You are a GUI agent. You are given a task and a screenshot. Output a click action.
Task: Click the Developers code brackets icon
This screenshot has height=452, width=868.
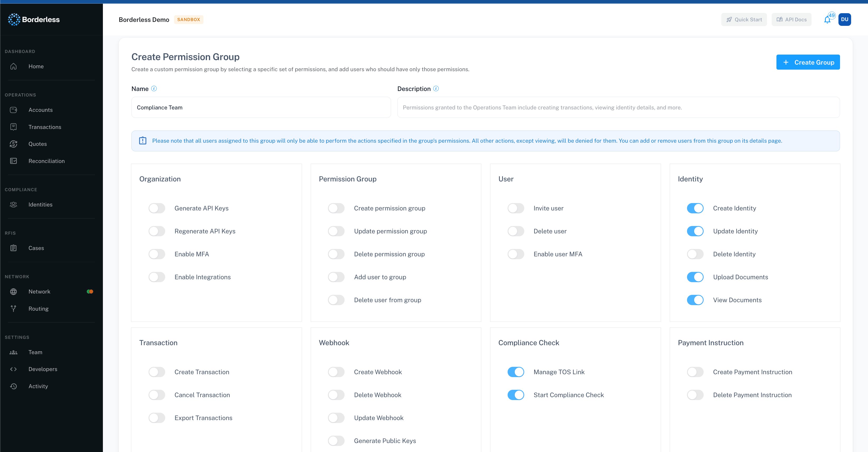point(13,369)
